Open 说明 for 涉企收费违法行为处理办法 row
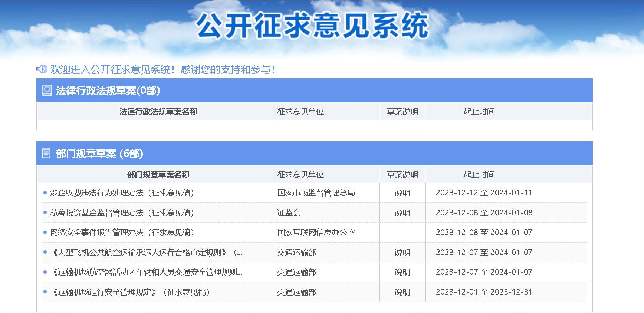Screen dimensions: 644x313 pyautogui.click(x=402, y=193)
